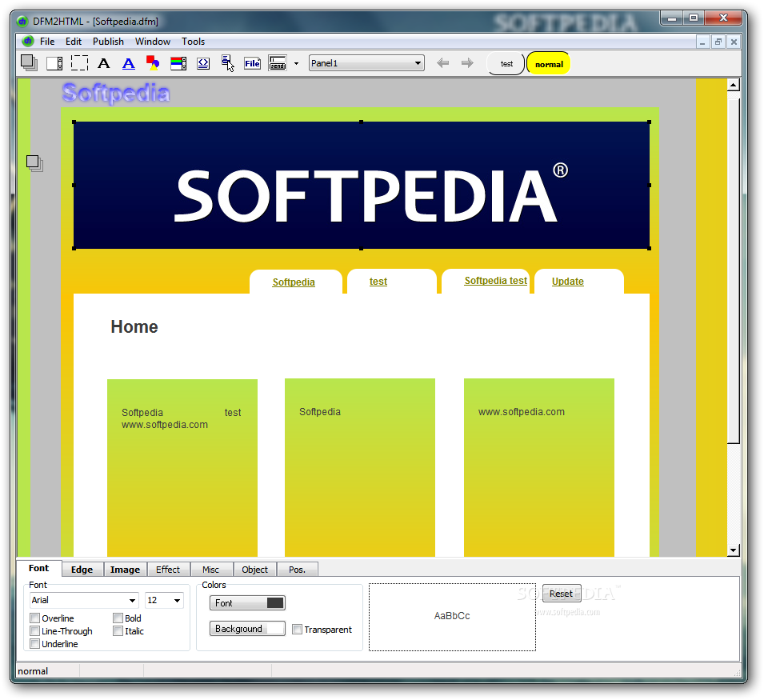Image resolution: width=764 pixels, height=700 pixels.
Task: Click Softpedia text in middle green panel
Action: (320, 412)
